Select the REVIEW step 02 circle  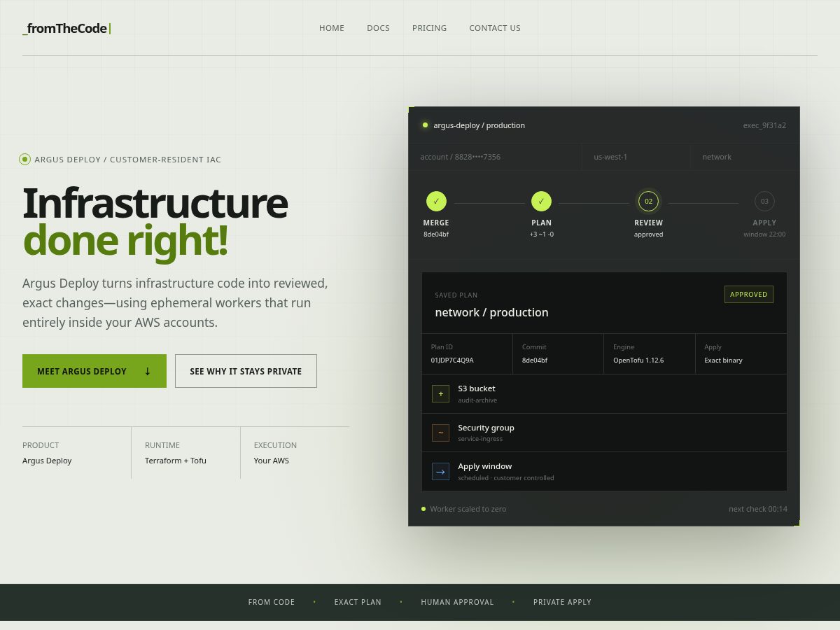click(648, 202)
